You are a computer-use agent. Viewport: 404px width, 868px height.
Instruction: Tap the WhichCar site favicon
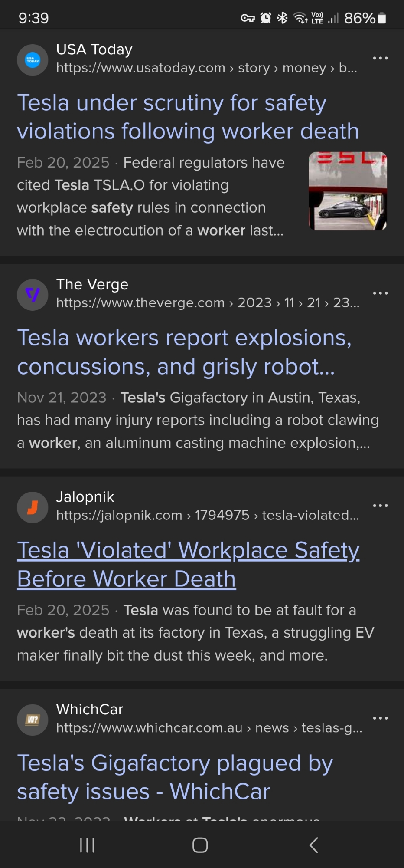point(33,720)
